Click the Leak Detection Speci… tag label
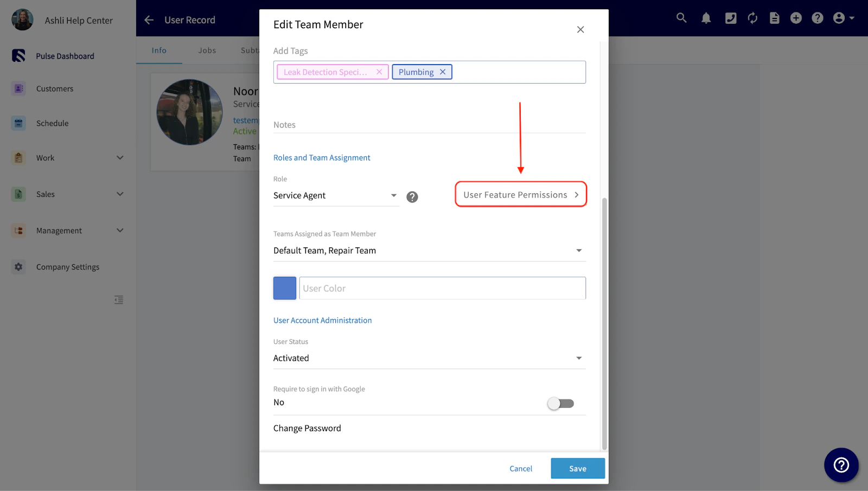Viewport: 868px width, 491px height. pos(325,72)
